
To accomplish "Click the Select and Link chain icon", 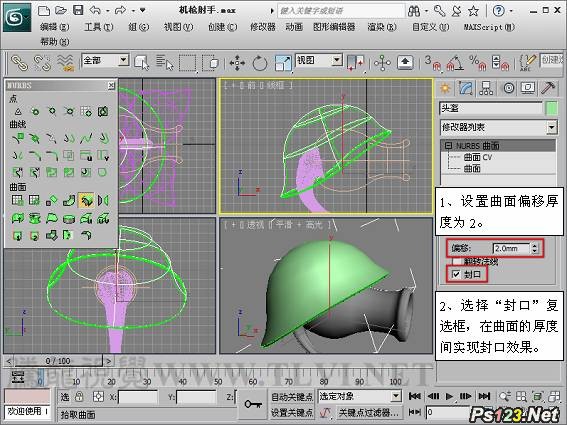I will 19,63.
